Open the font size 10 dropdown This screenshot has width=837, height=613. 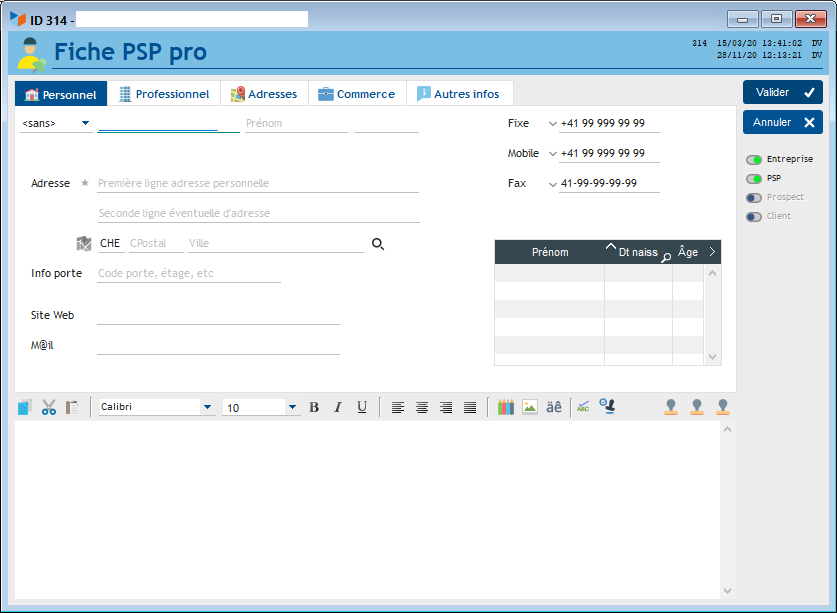point(292,407)
